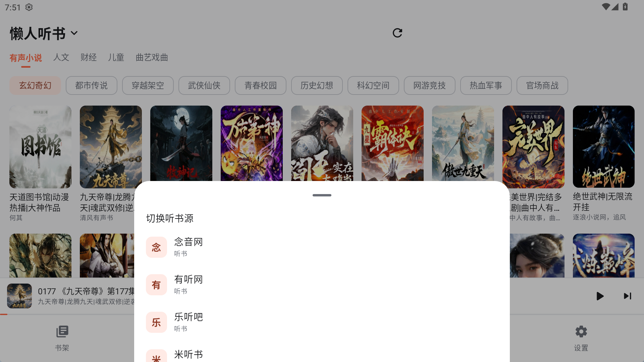This screenshot has width=644, height=362.
Task: Open the 万古第一神 book cover
Action: pyautogui.click(x=252, y=143)
